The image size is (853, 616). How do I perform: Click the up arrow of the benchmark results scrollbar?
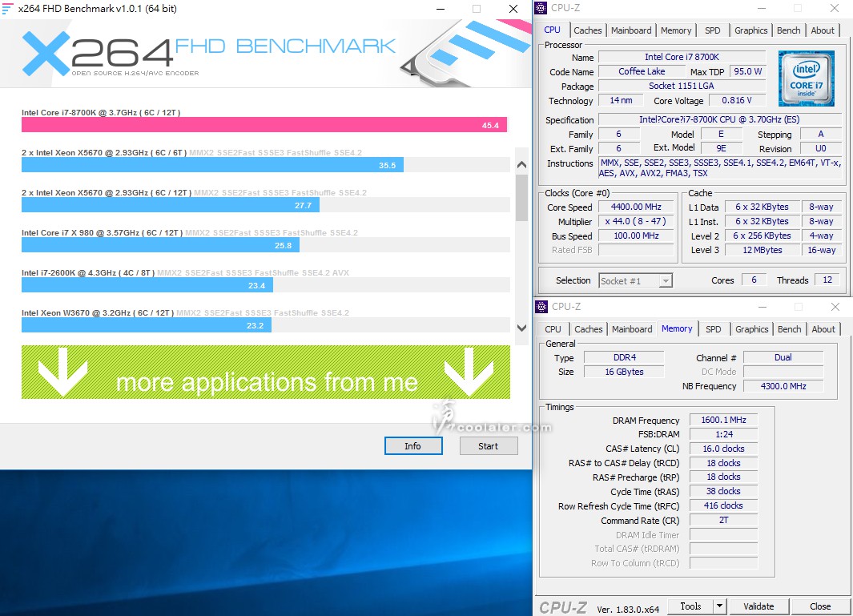pos(521,164)
